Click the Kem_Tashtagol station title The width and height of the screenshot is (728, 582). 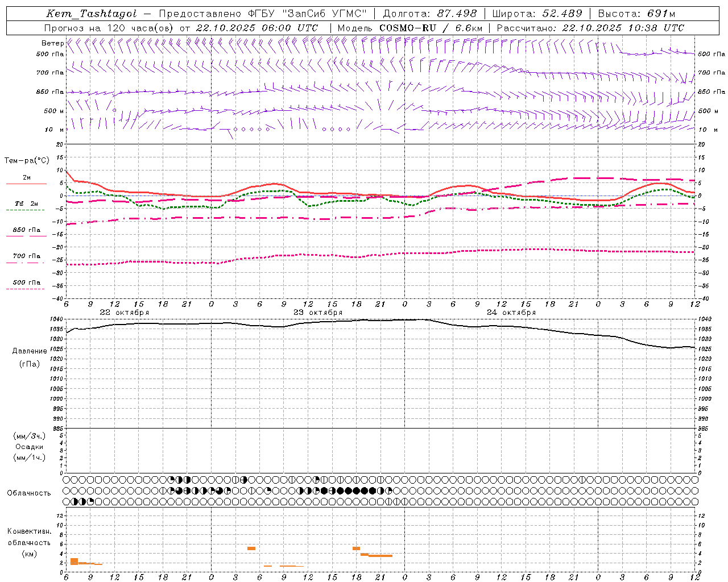coord(92,14)
